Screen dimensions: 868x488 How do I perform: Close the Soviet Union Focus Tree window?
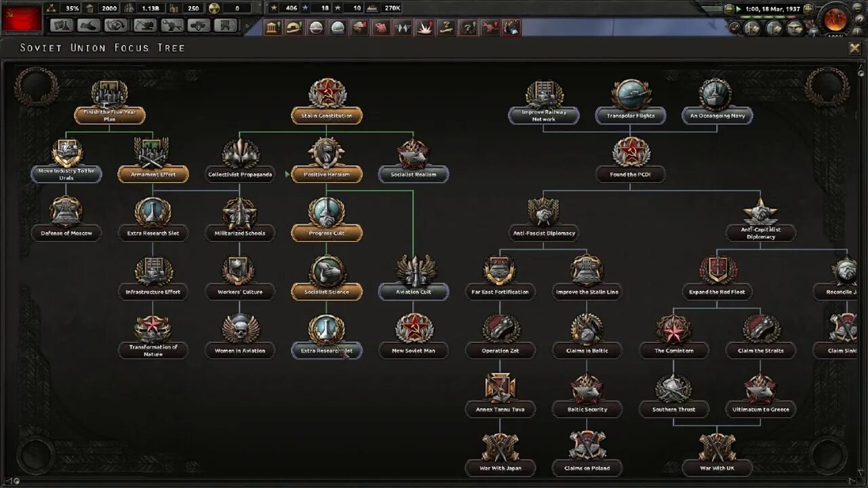coord(855,48)
